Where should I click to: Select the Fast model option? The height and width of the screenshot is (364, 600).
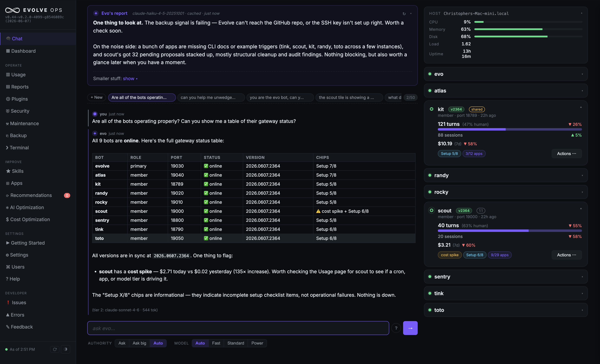216,343
